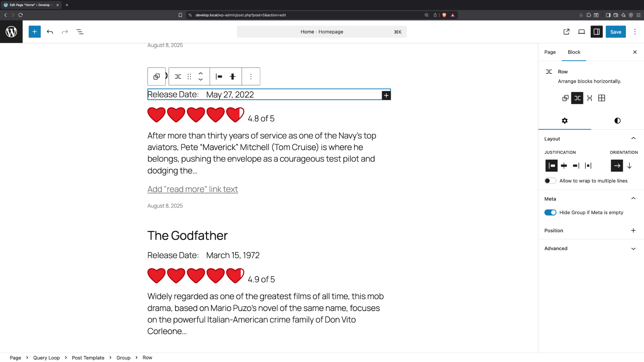
Task: Select the 4.9 of 5 rating text
Action: tap(261, 280)
